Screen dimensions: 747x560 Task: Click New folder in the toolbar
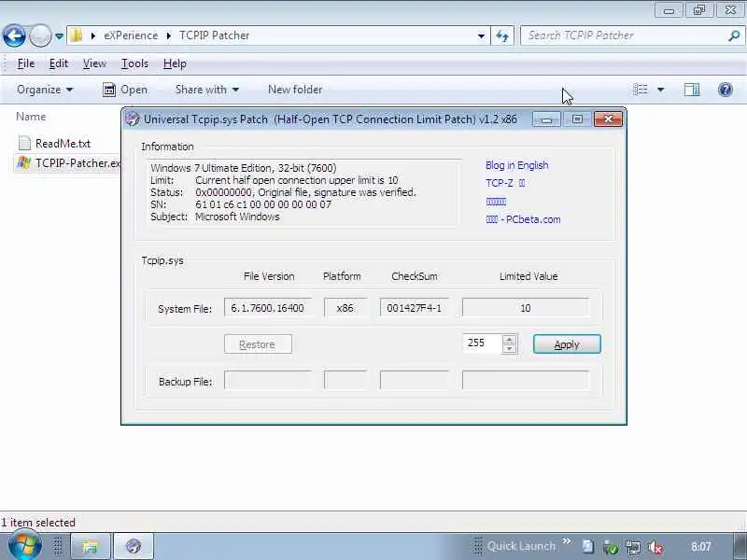[295, 90]
